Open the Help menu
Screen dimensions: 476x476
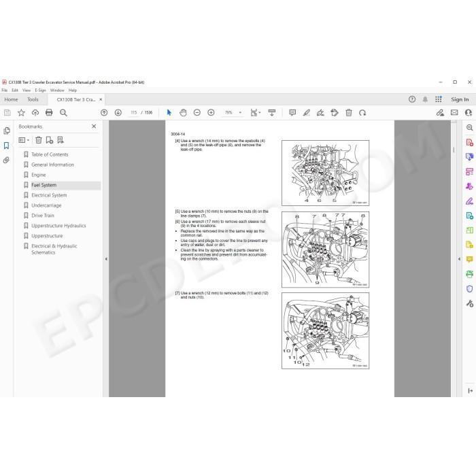coord(73,90)
